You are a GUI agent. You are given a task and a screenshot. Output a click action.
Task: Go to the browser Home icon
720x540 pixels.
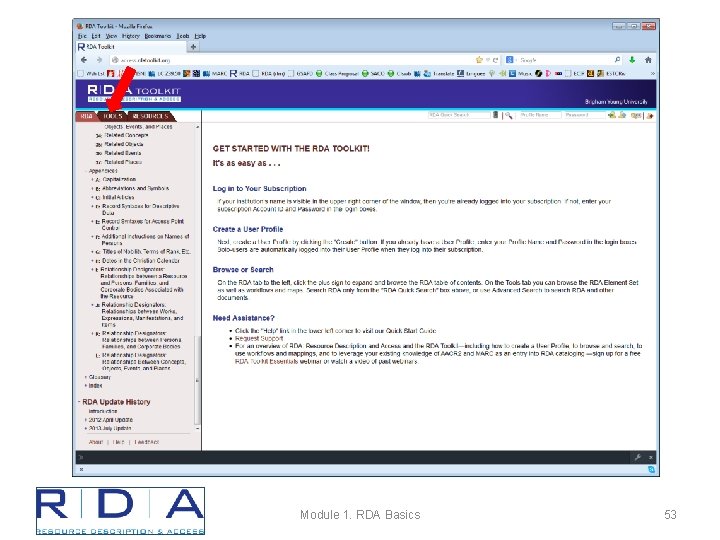pyautogui.click(x=648, y=60)
